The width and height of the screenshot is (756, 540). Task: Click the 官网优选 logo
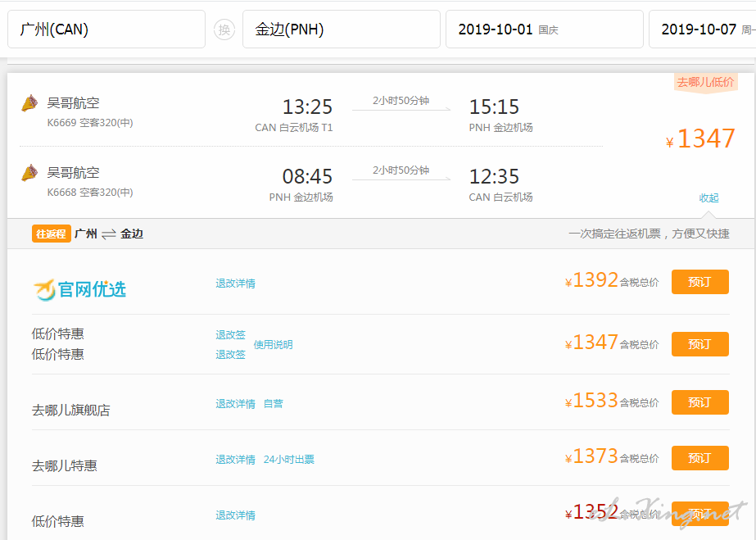point(79,289)
